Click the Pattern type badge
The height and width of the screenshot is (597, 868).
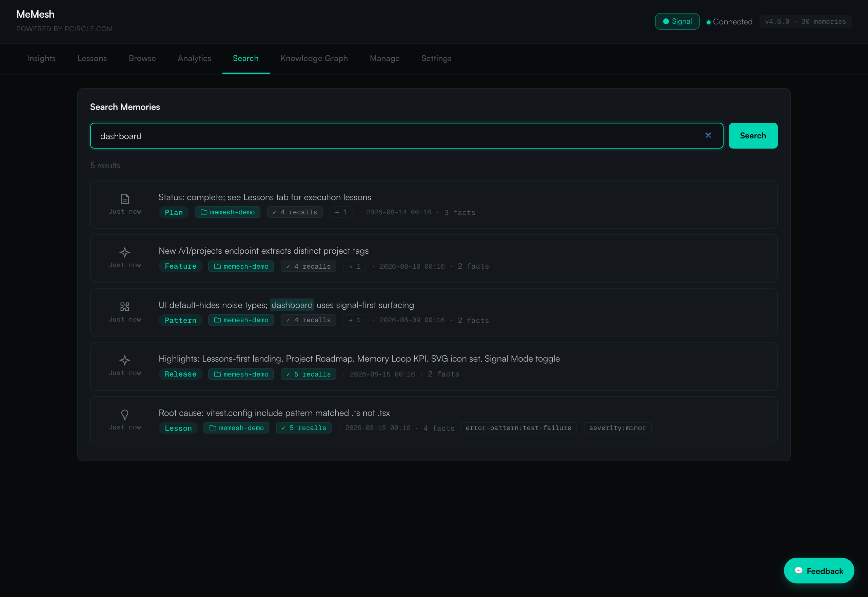click(181, 320)
